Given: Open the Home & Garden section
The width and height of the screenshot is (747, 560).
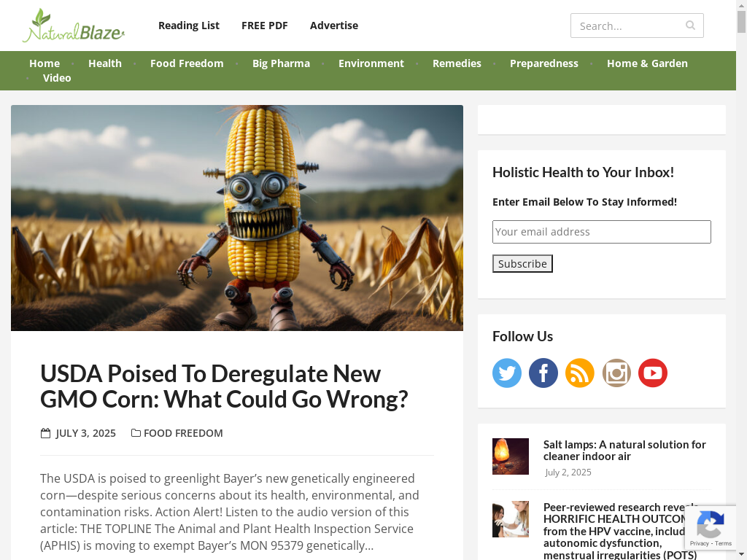Looking at the screenshot, I should [x=647, y=63].
